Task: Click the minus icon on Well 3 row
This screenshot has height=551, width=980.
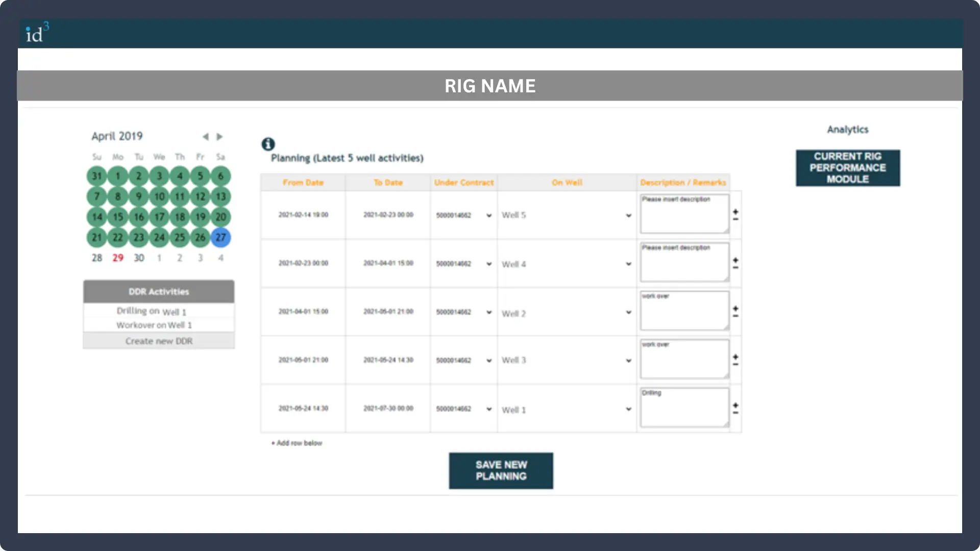Action: point(736,364)
